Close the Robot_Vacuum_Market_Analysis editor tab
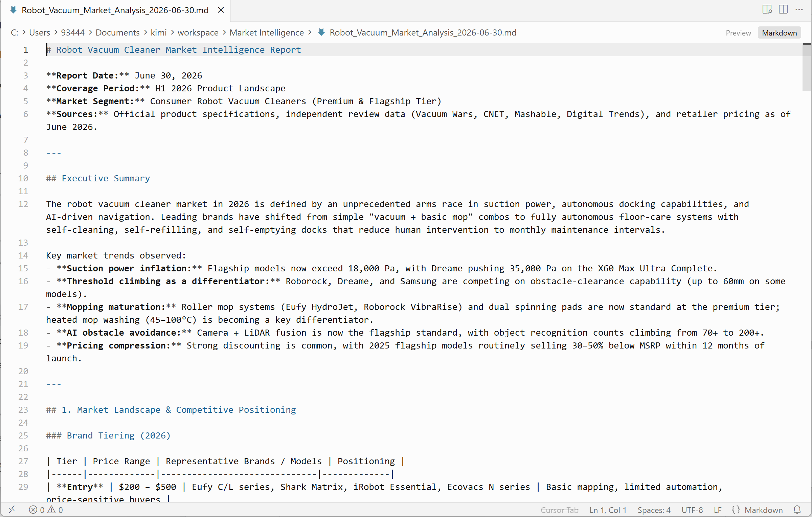Viewport: 812px width, 517px height. 221,10
